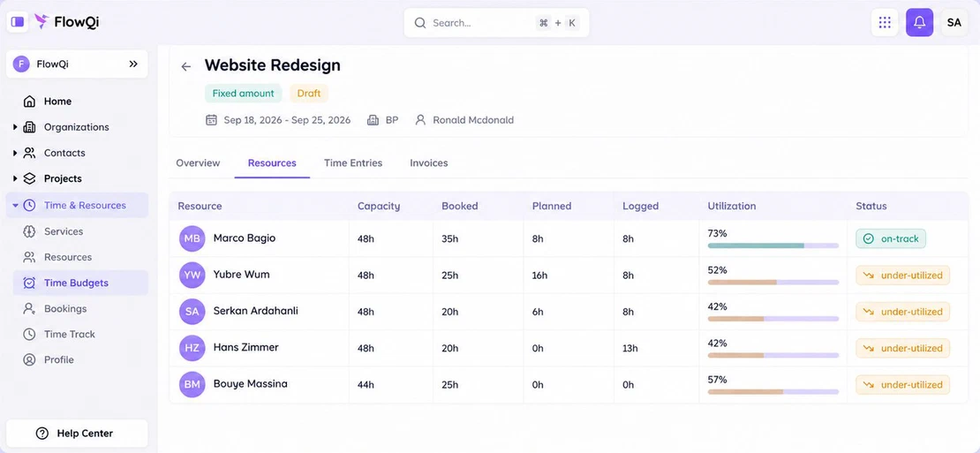Click the Help Center question icon

click(41, 433)
